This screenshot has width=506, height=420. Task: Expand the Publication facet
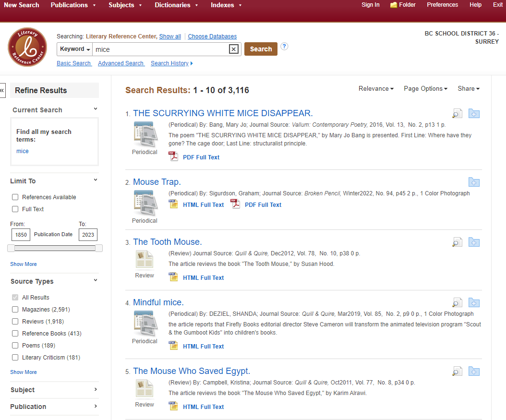pos(96,406)
